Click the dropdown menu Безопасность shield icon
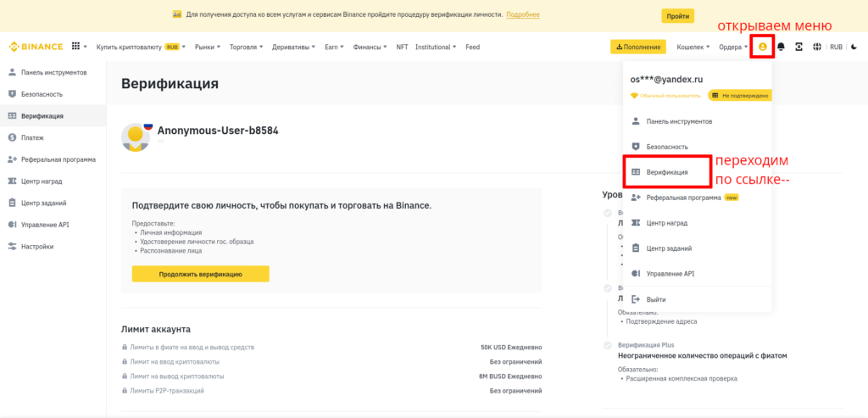 636,147
